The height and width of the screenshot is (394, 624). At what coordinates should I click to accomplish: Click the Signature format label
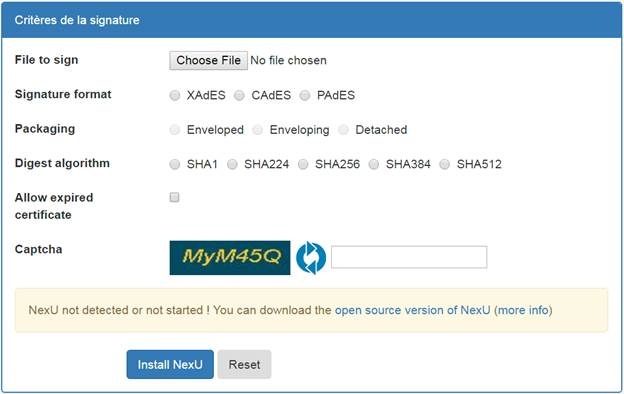(x=63, y=94)
